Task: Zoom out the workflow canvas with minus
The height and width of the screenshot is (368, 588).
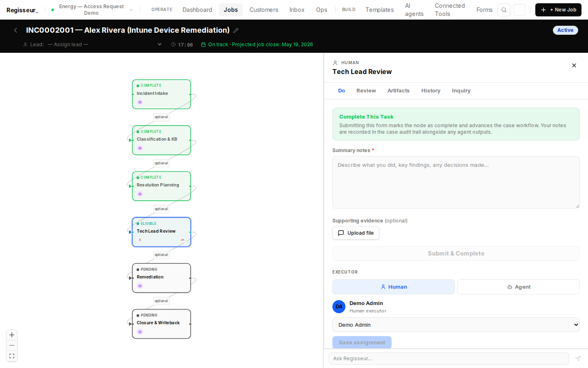Action: coord(12,346)
